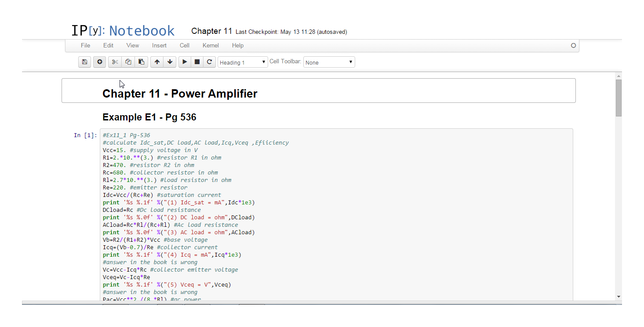Click the vertical scrollbar down arrow
The image size is (644, 327).
click(x=619, y=297)
